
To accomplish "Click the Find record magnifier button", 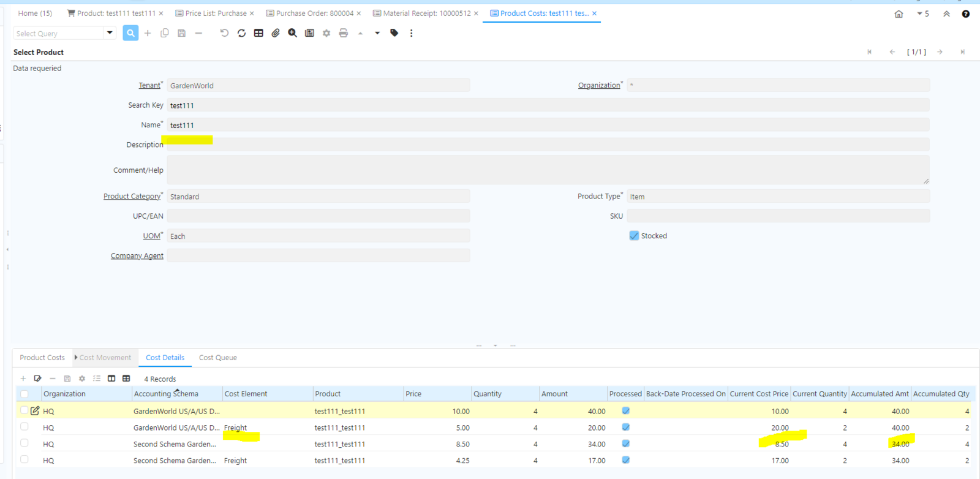I will 130,33.
